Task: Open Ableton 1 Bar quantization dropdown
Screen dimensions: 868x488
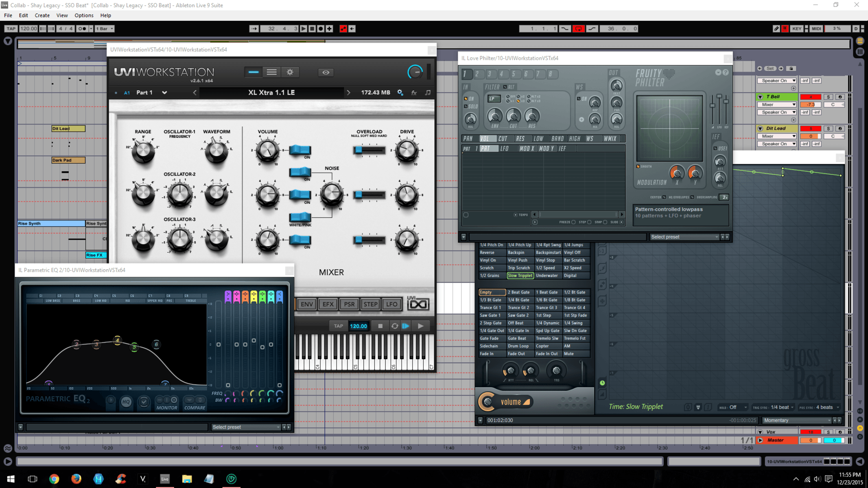Action: click(104, 28)
